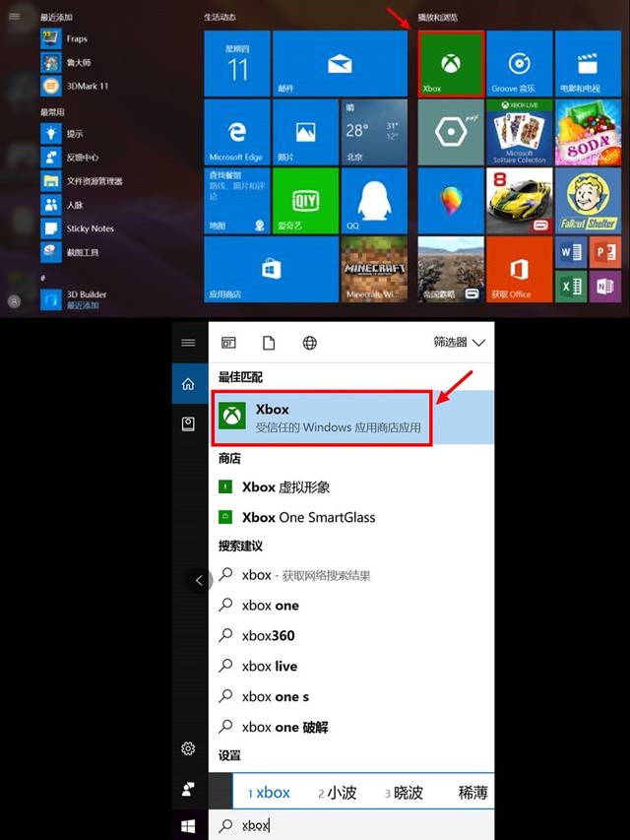
Task: Pick IME candidate 1 xbox
Action: (x=269, y=793)
